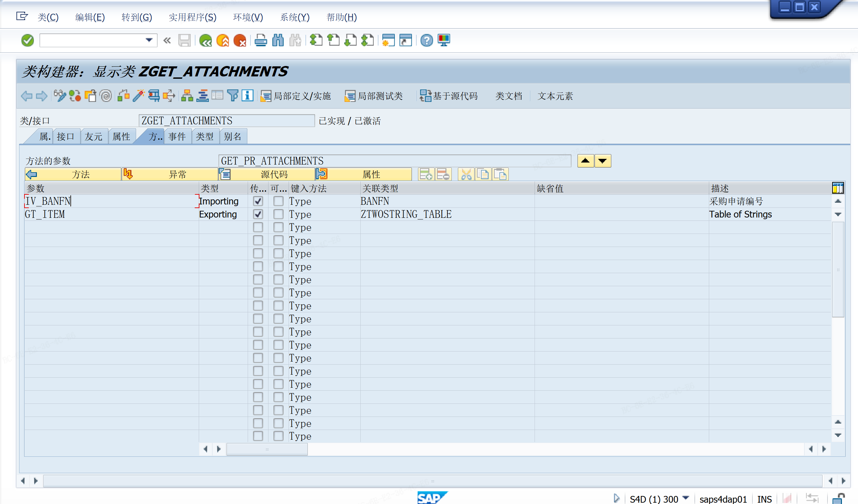Click the orange Exit icon
The height and width of the screenshot is (504, 858).
(x=223, y=41)
